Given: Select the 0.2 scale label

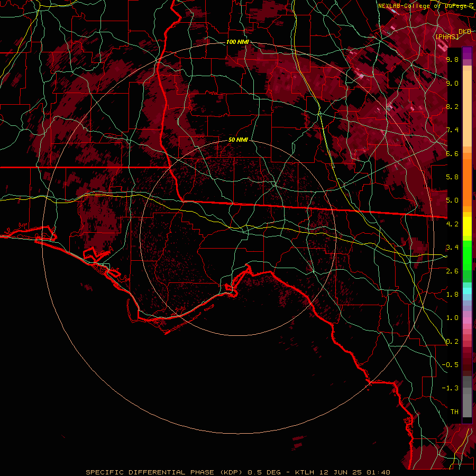Looking at the screenshot, I should [452, 342].
